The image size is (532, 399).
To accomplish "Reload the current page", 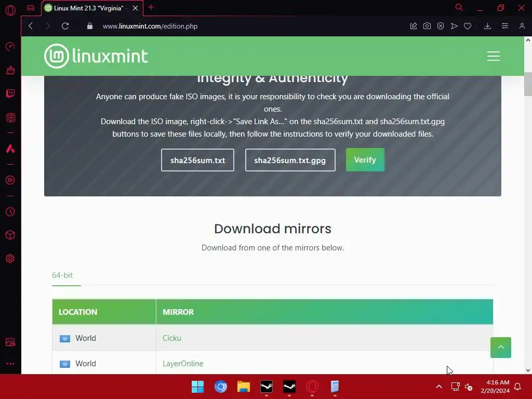I will 65,26.
